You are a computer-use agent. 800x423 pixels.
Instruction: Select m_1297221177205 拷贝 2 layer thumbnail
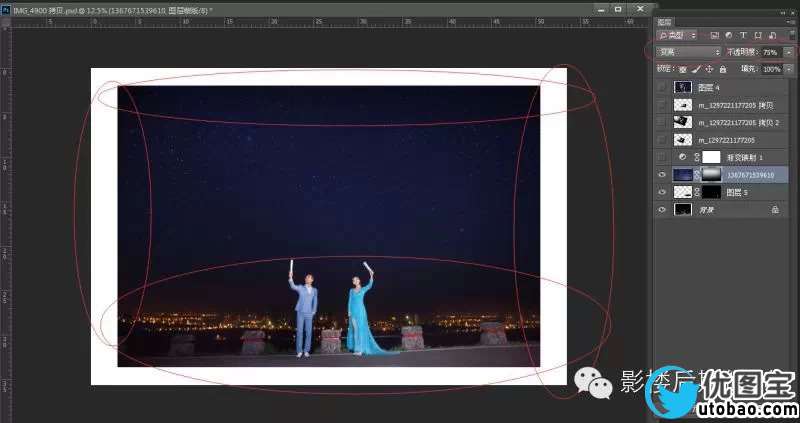pyautogui.click(x=683, y=122)
